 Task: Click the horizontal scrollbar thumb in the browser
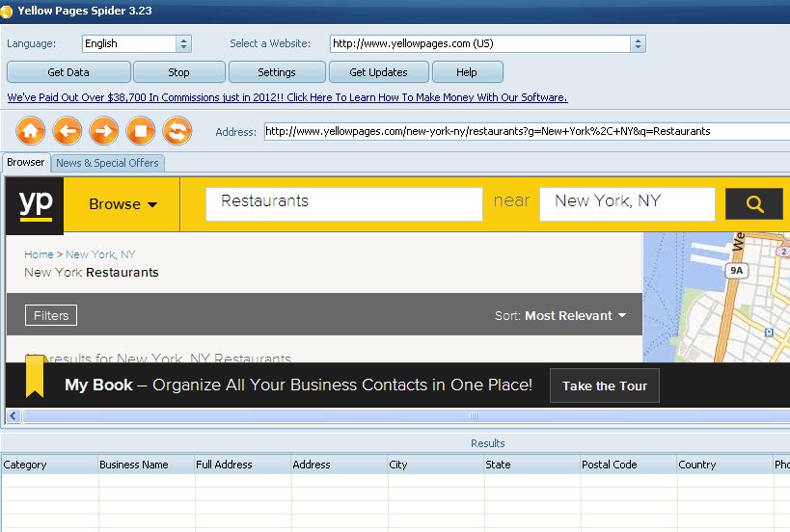(x=405, y=415)
